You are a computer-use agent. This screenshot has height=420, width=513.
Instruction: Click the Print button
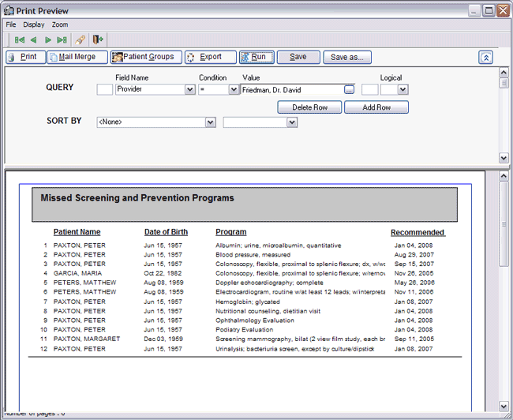pos(24,57)
